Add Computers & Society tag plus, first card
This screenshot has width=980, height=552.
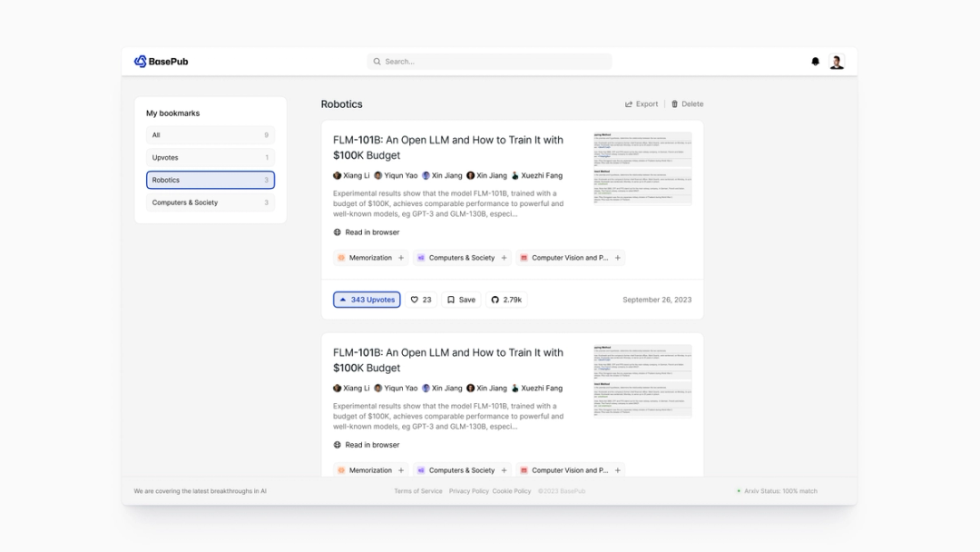pyautogui.click(x=504, y=258)
